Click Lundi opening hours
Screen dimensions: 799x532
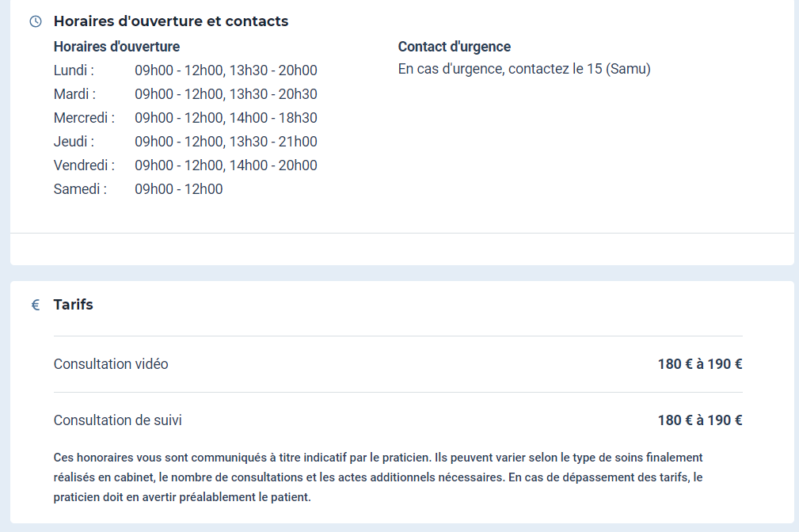pyautogui.click(x=226, y=70)
